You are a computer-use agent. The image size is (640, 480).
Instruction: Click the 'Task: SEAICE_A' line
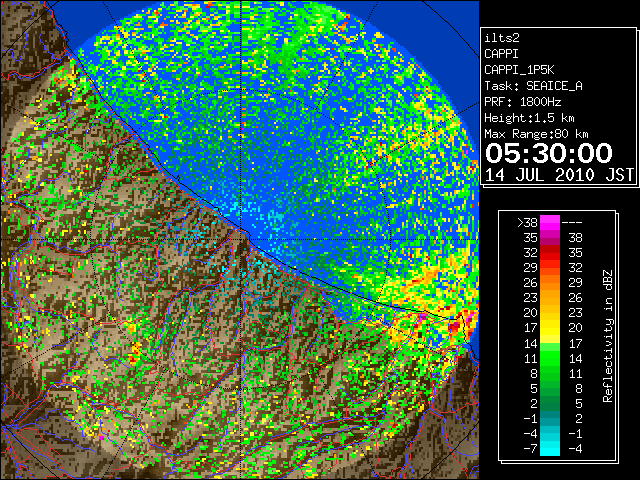(x=533, y=86)
